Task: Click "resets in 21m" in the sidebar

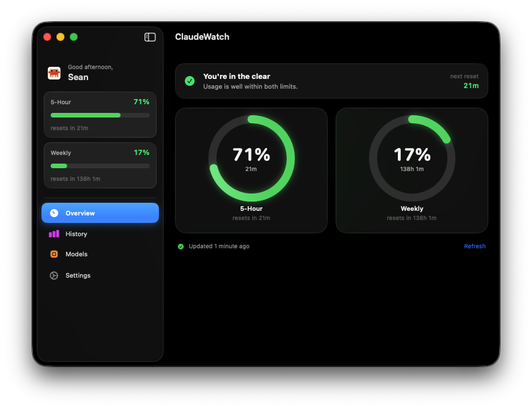Action: [69, 128]
